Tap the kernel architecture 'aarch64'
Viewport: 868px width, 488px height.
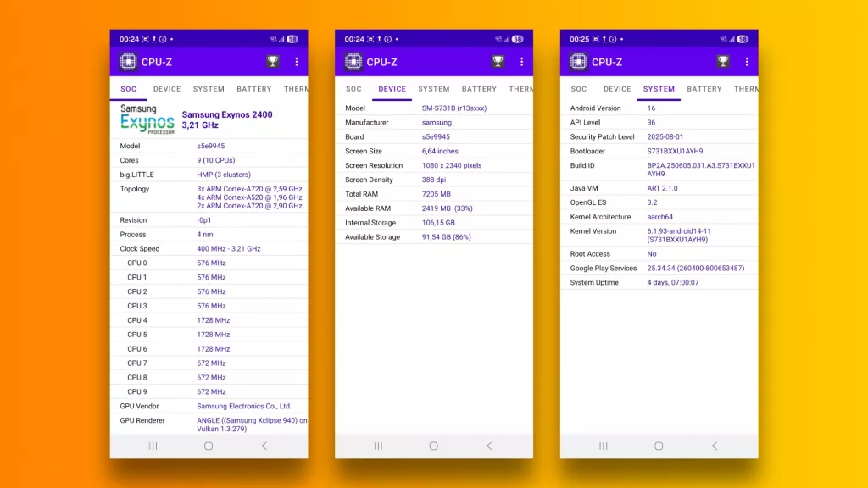click(659, 217)
